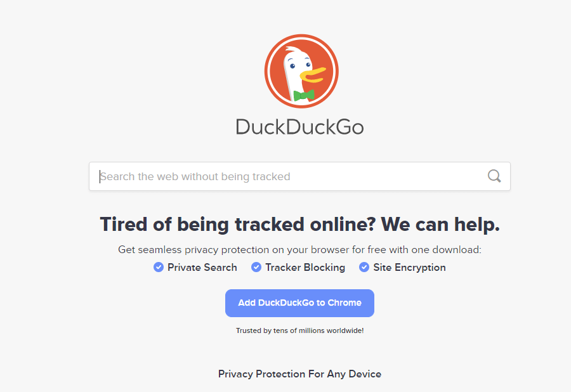The width and height of the screenshot is (571, 392).
Task: Select the 'Tracker Blocking' label text
Action: [305, 268]
